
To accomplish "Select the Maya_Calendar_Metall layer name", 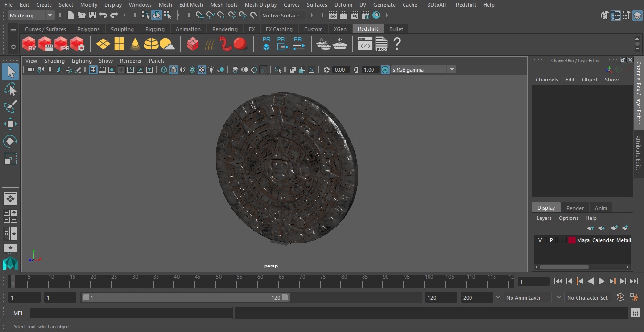I will coord(604,240).
